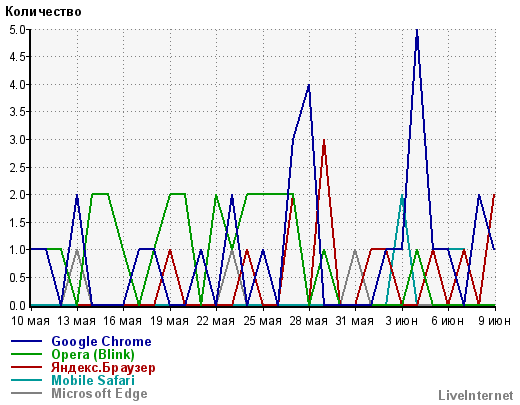Click the 5.0 y-axis value label
The width and height of the screenshot is (520, 405).
pos(17,30)
